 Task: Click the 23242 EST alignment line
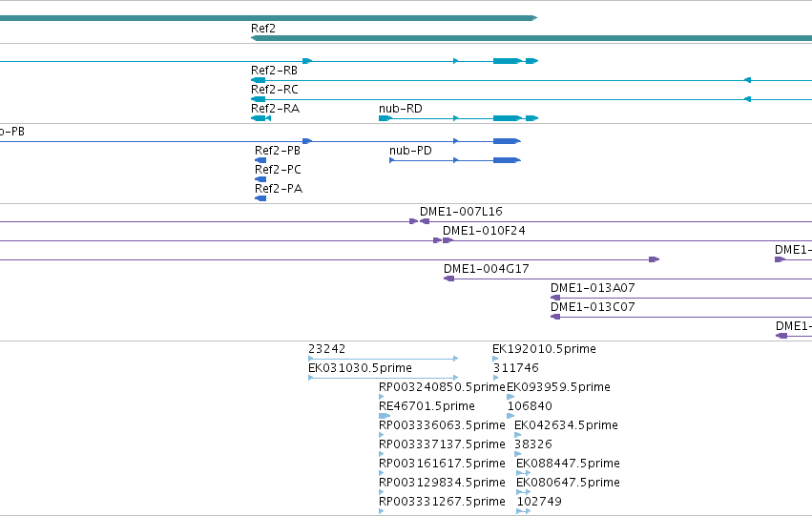point(384,359)
